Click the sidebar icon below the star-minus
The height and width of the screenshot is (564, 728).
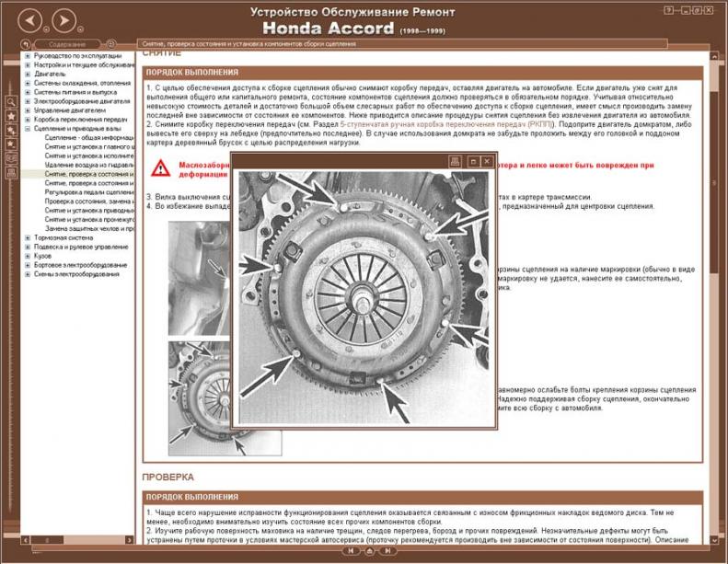11,159
